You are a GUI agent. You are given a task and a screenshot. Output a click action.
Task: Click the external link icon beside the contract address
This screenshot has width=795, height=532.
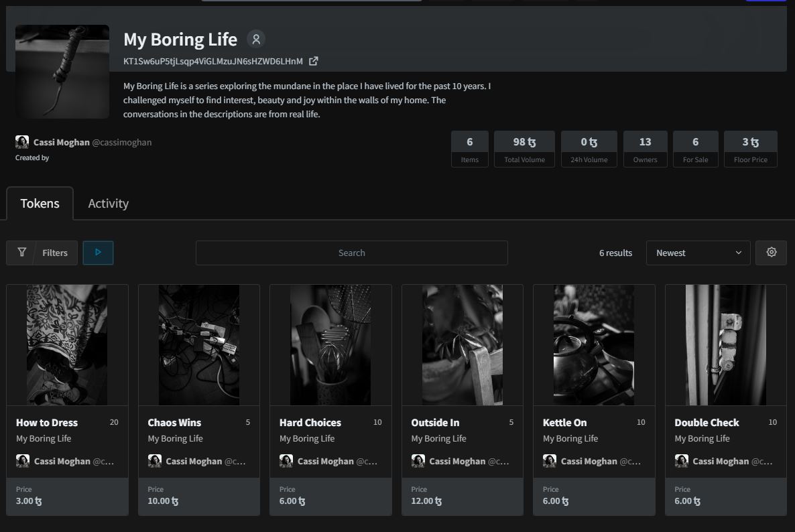point(313,60)
